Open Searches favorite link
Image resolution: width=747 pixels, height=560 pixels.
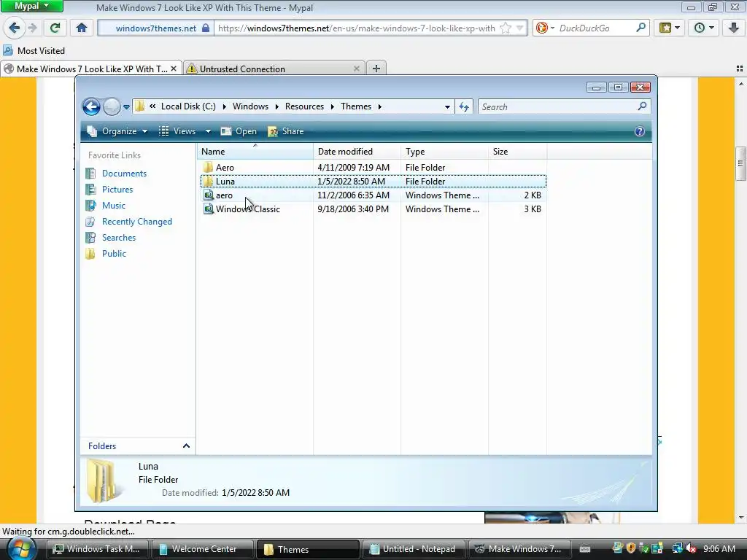point(119,238)
